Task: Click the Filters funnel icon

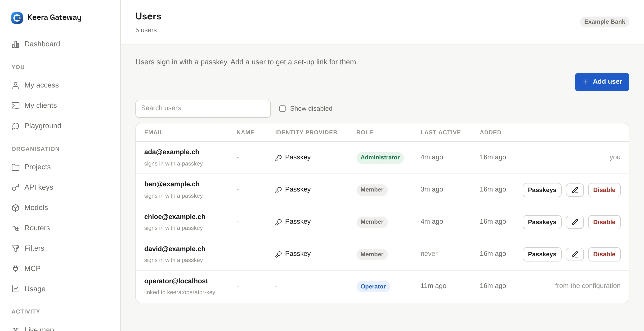Action: click(x=15, y=248)
